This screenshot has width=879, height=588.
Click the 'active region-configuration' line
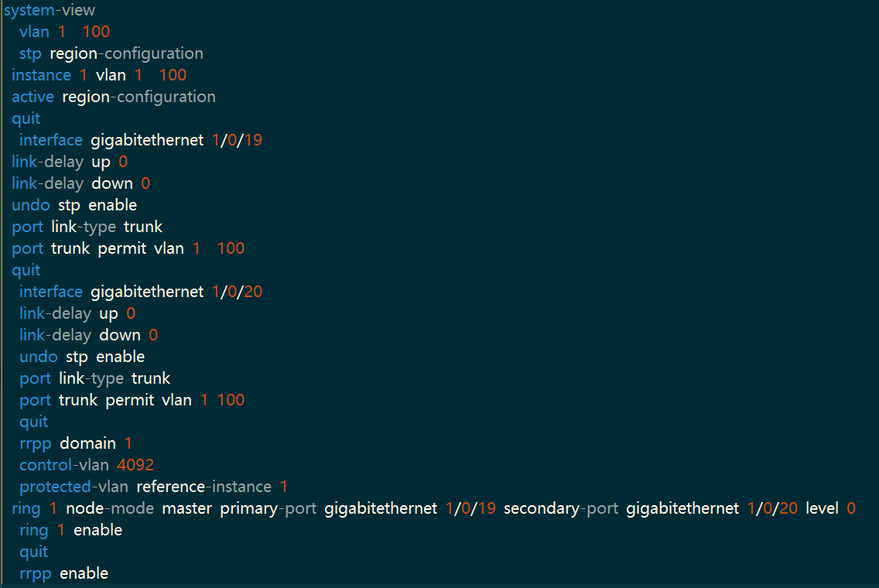[113, 97]
